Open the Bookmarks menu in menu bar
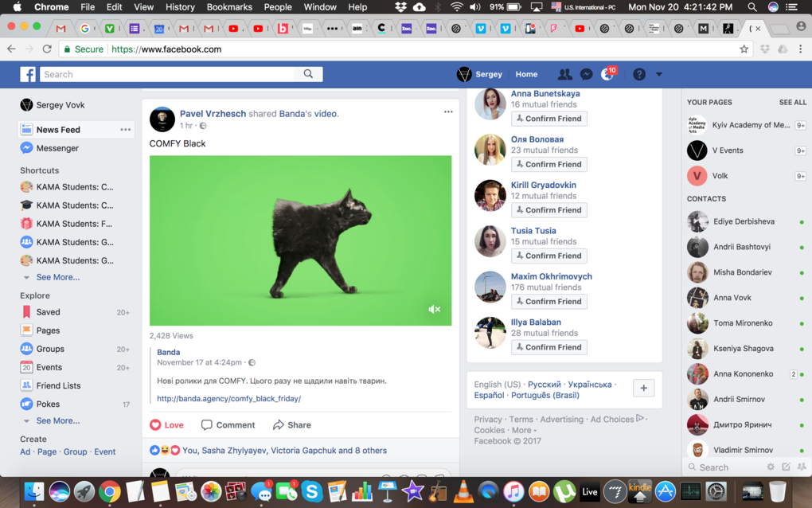812x508 pixels. [x=229, y=7]
